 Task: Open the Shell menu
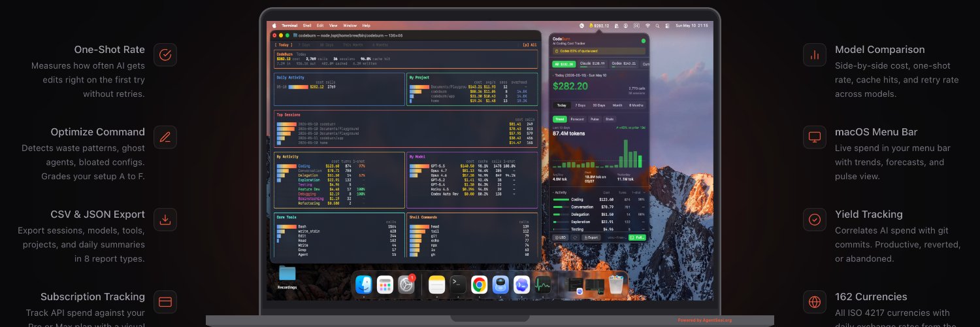[x=307, y=26]
